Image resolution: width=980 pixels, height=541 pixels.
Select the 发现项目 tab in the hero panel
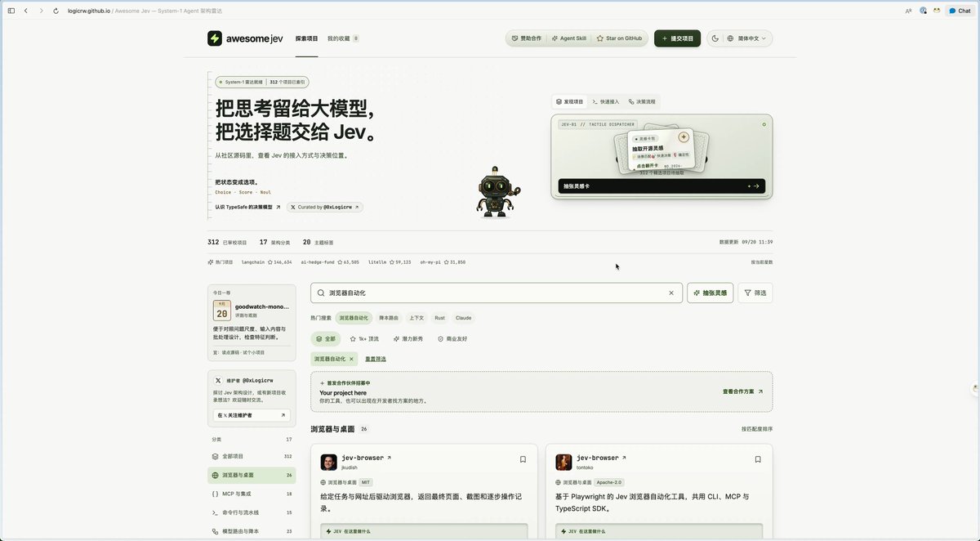tap(570, 102)
